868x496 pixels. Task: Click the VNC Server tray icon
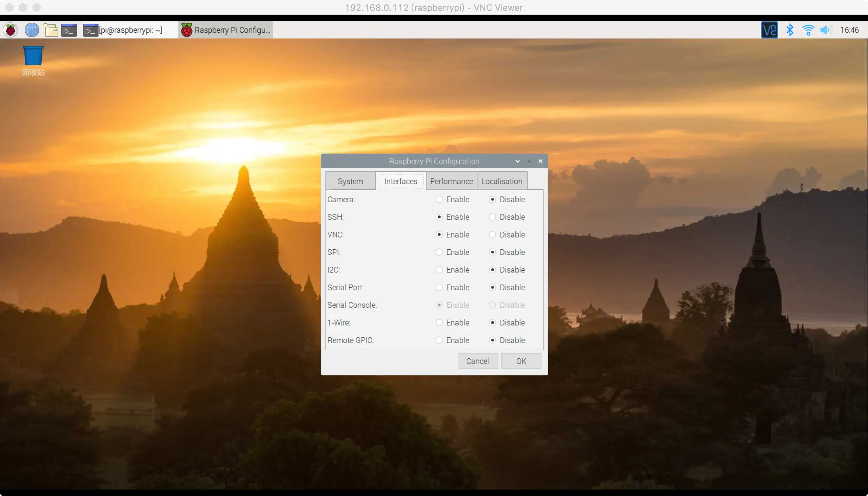point(769,30)
